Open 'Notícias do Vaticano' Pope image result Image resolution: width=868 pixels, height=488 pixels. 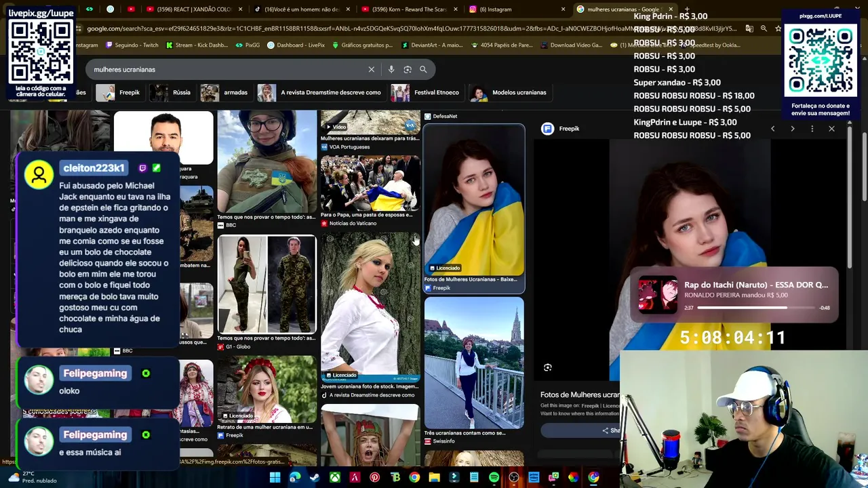370,182
